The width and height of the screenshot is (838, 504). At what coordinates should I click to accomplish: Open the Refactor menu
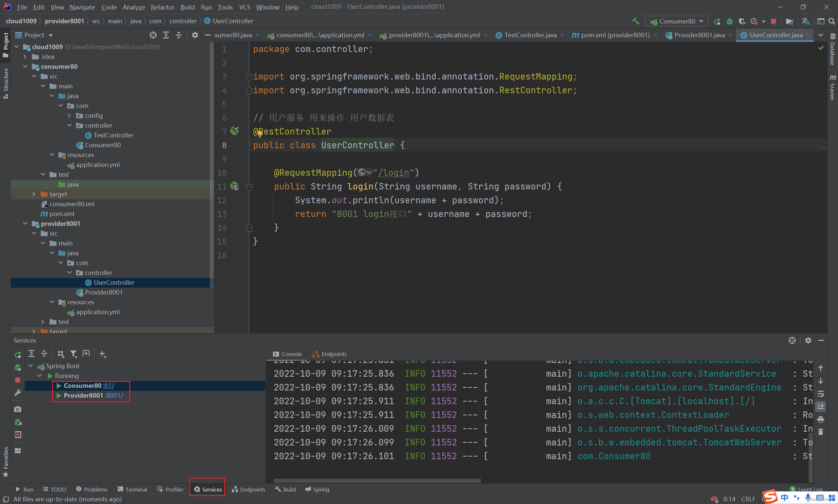162,7
